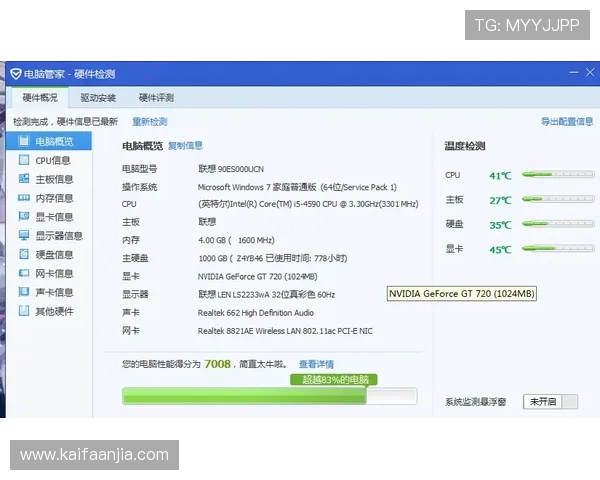
Task: Click the 复制信息 link
Action: (185, 145)
